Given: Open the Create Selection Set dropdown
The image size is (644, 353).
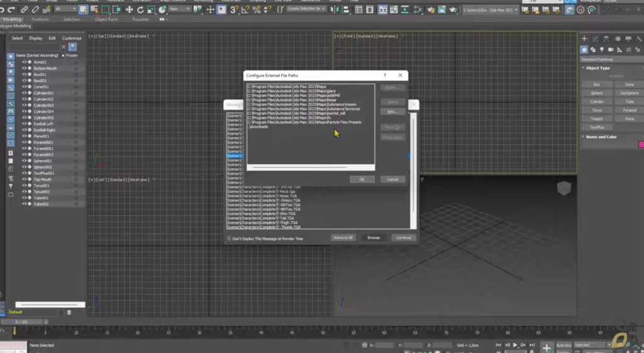Looking at the screenshot, I should click(x=306, y=9).
